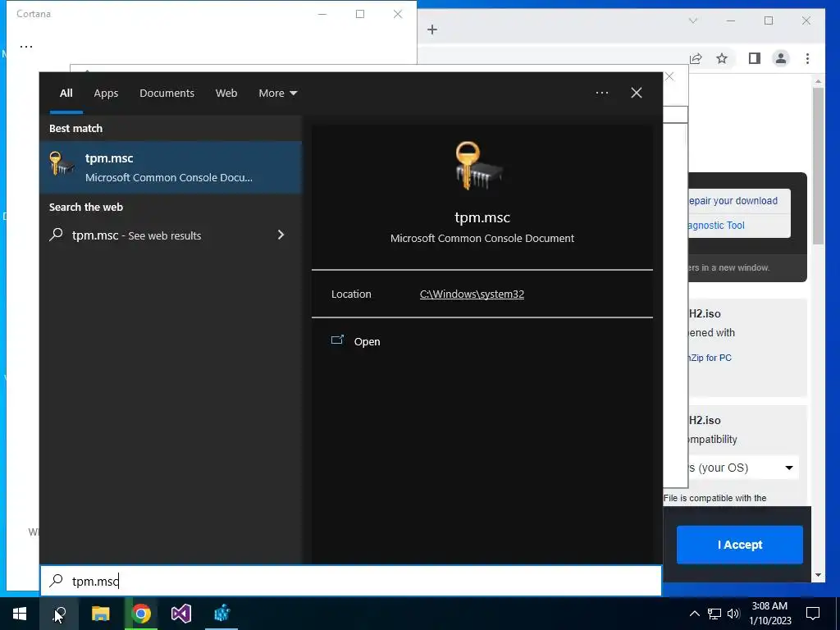840x630 pixels.
Task: Click the web search magnifier icon
Action: pos(57,235)
